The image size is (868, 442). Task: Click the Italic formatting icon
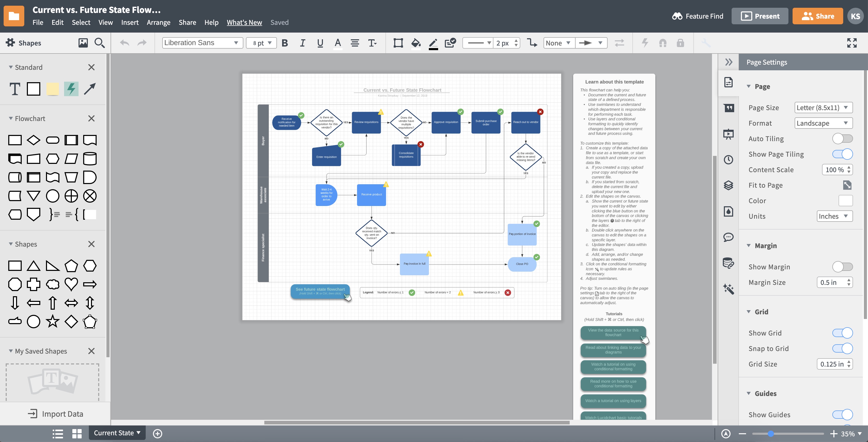pyautogui.click(x=302, y=43)
